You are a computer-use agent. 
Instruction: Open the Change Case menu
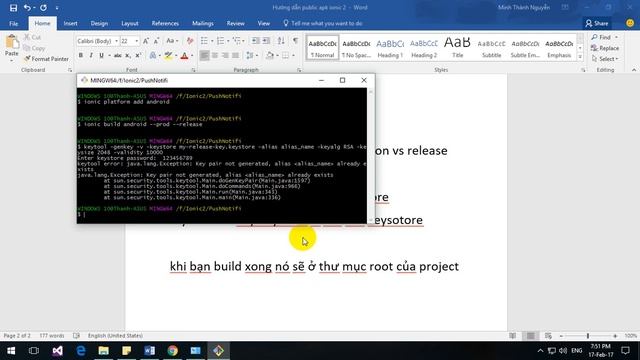tap(171, 41)
